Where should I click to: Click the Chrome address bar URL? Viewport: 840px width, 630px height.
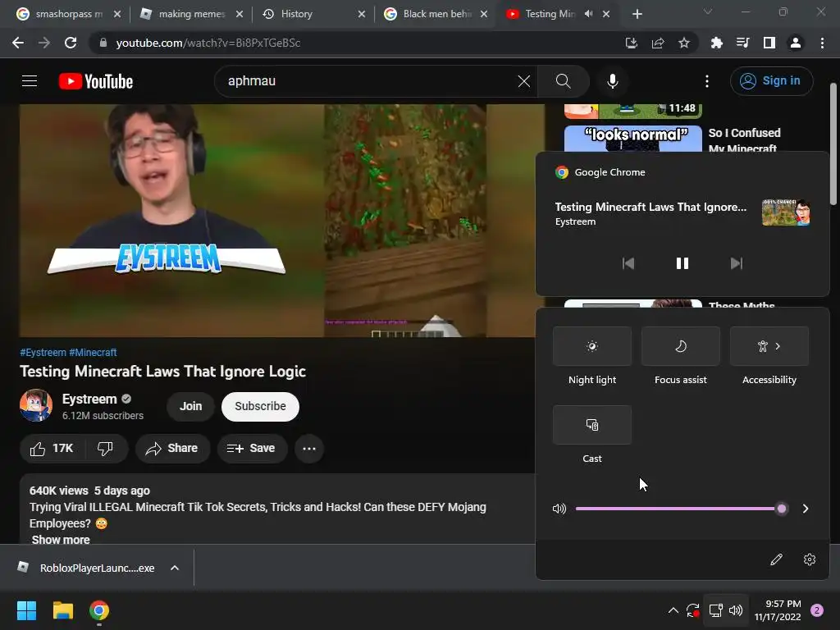pos(208,43)
